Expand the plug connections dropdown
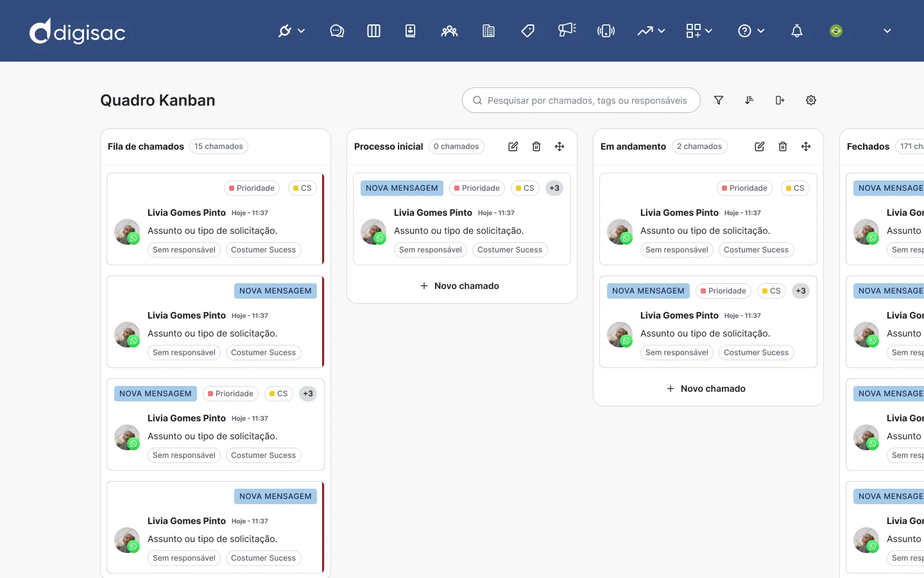924x578 pixels. (x=291, y=31)
